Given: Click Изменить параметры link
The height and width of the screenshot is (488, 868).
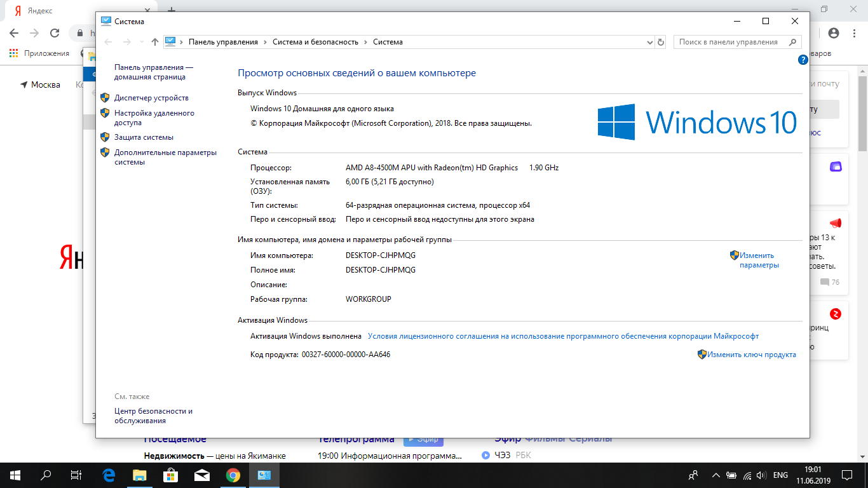Looking at the screenshot, I should pyautogui.click(x=759, y=260).
